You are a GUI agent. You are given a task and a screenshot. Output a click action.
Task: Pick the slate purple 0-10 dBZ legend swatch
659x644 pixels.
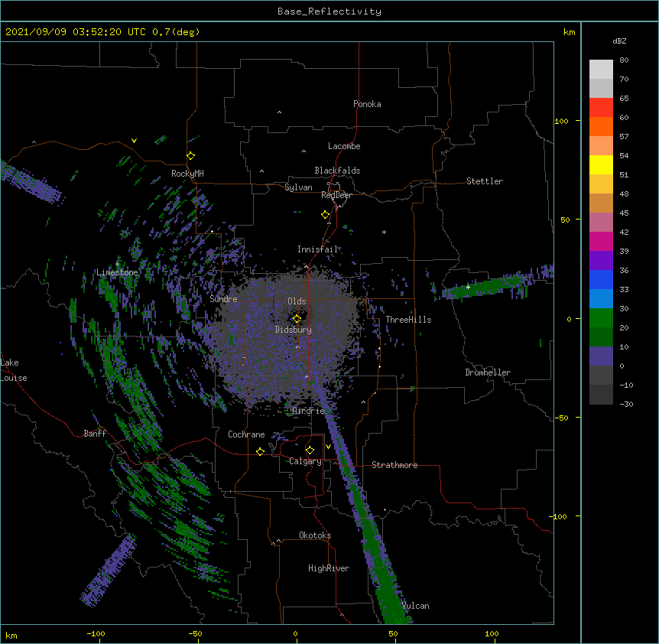click(x=601, y=356)
